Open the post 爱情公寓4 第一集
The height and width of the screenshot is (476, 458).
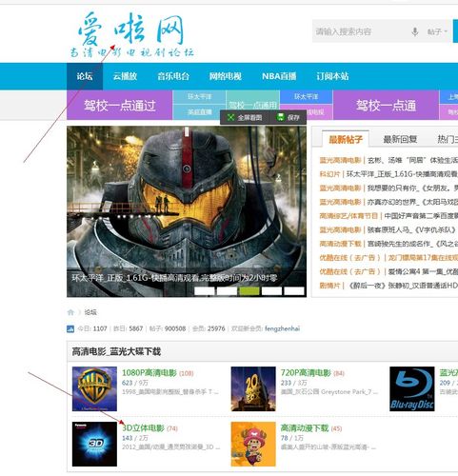point(423,271)
